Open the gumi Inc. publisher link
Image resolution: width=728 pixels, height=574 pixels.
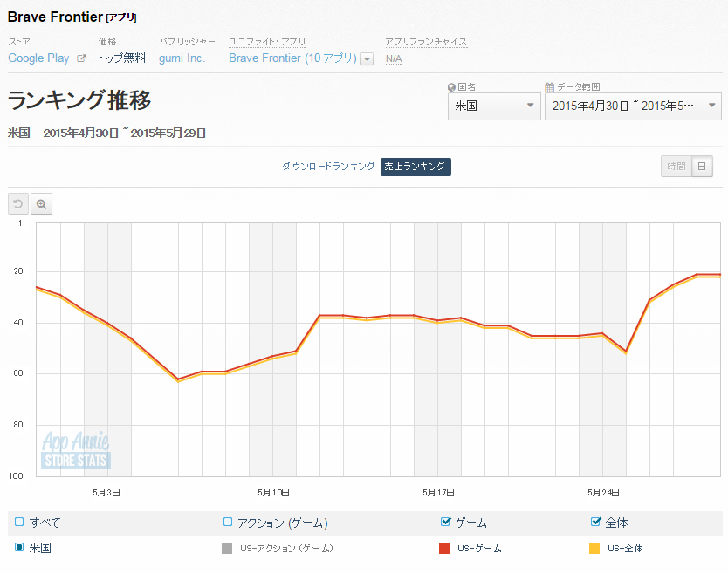(x=182, y=58)
